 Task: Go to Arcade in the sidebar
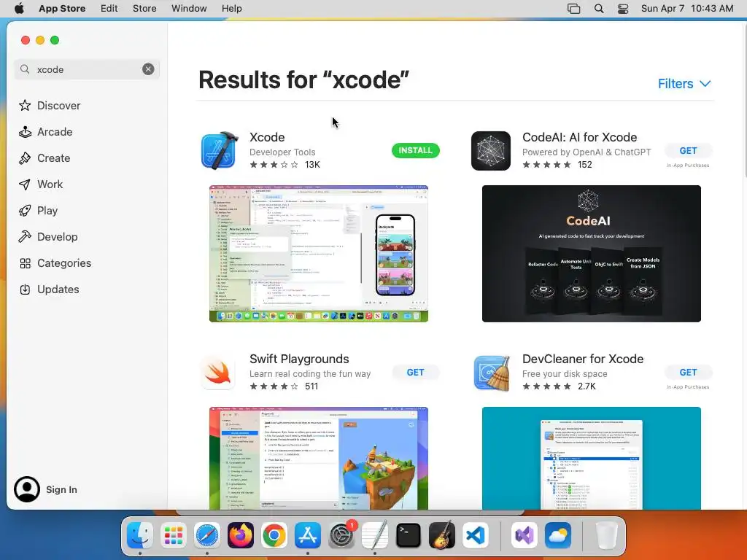[46, 132]
